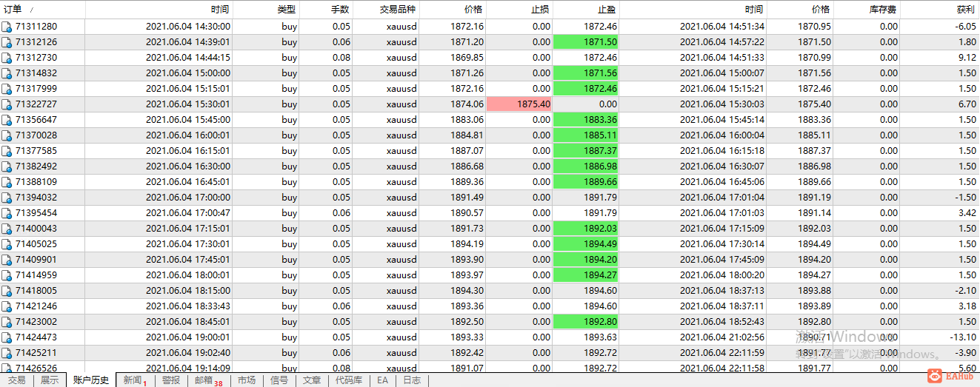Click the red stop-loss cell 1875.40
Viewport: 980px width, 387px height.
519,104
